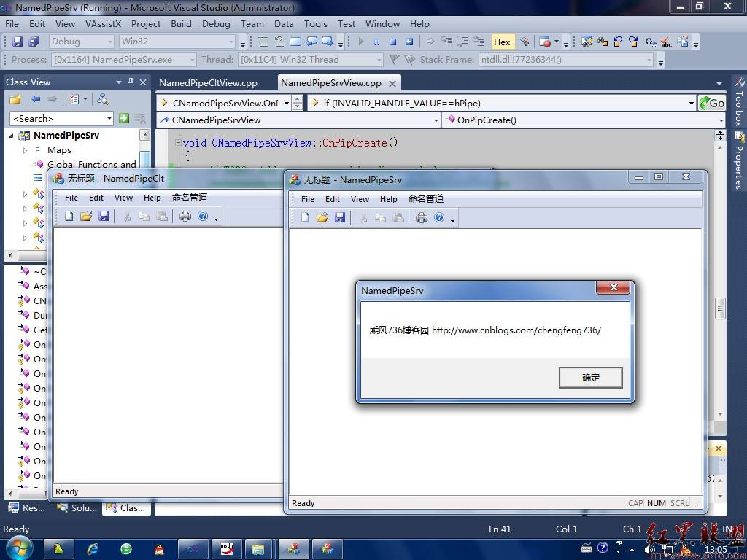The image size is (747, 560).
Task: Switch to the Solu... explorer tab
Action: [77, 508]
